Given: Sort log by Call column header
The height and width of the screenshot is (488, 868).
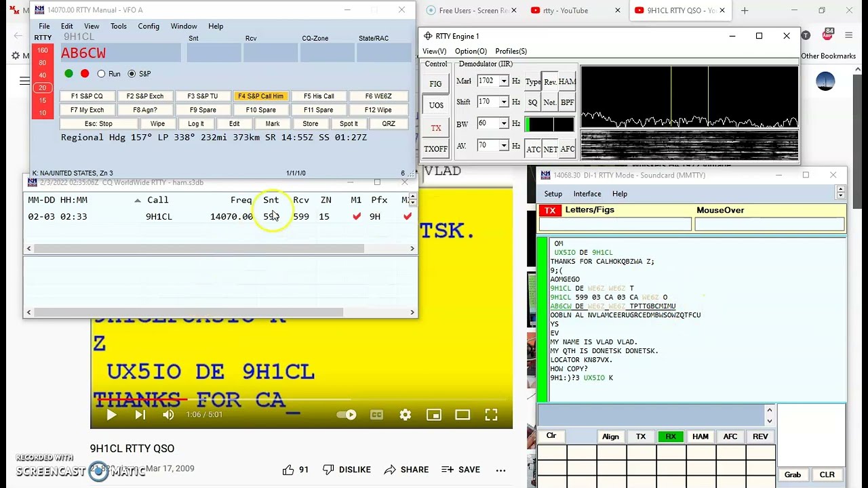Looking at the screenshot, I should point(158,200).
